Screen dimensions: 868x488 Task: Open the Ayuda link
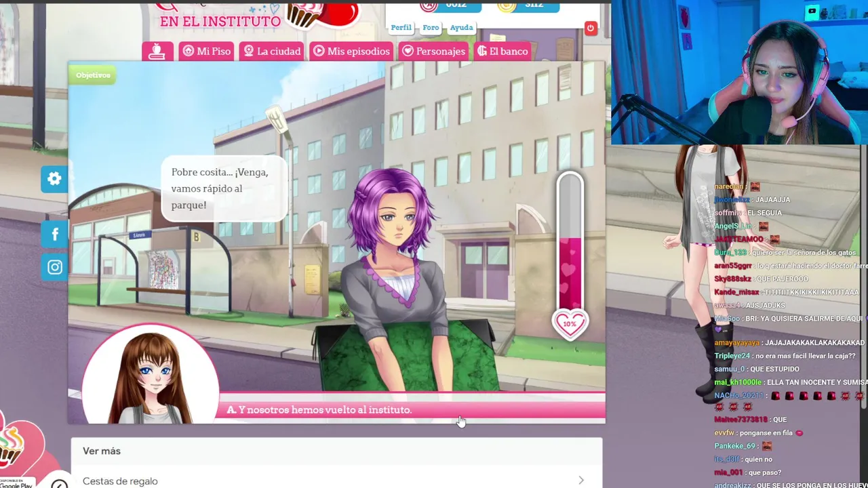pos(462,28)
